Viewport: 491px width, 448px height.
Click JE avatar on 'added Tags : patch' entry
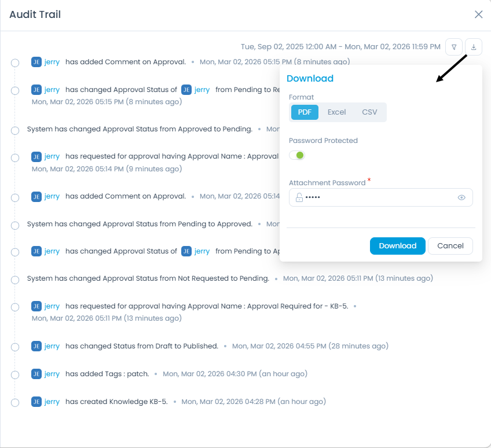[36, 374]
